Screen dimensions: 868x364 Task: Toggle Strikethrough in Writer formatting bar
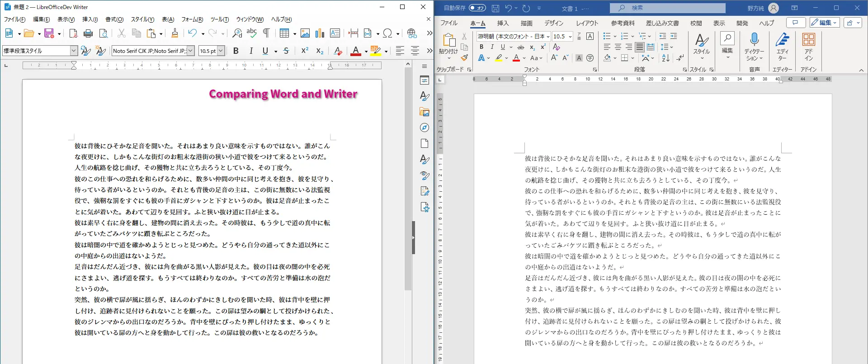pos(286,51)
